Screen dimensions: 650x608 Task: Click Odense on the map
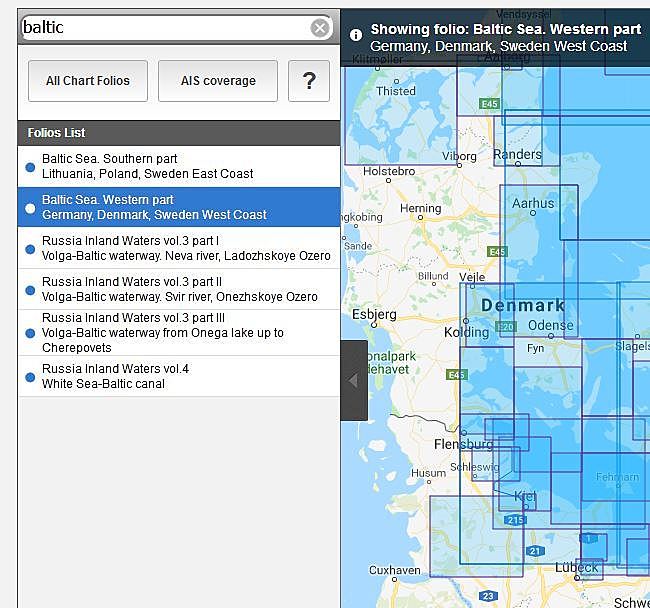pos(551,325)
